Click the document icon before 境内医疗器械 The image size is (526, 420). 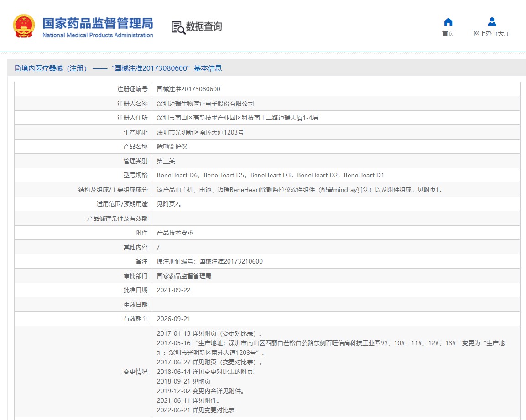click(x=18, y=68)
